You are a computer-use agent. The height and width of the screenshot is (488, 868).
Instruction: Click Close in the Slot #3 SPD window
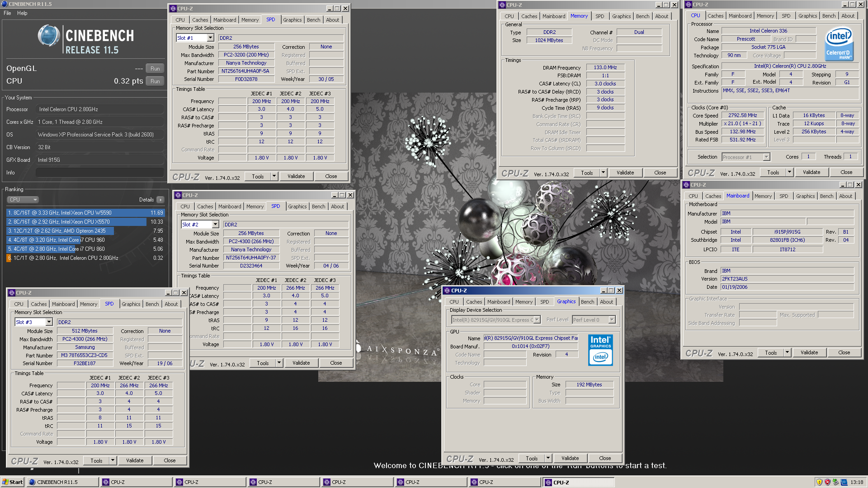(x=170, y=460)
